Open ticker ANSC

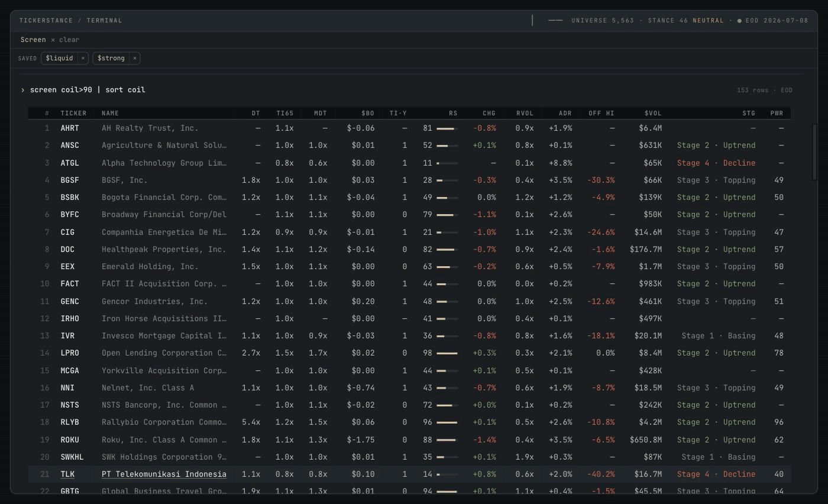coord(70,146)
